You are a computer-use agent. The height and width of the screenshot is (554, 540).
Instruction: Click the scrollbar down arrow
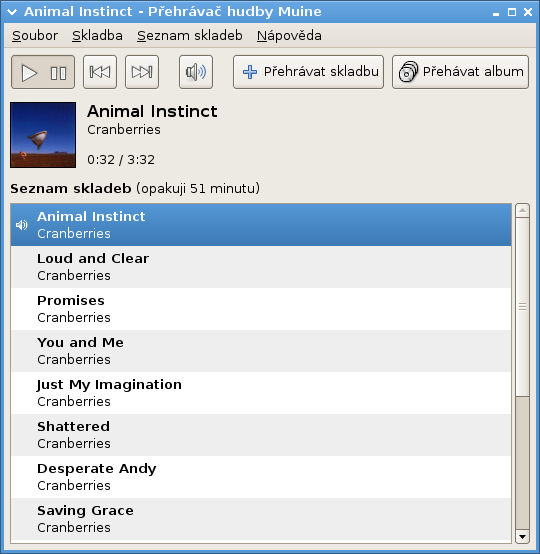pyautogui.click(x=522, y=537)
